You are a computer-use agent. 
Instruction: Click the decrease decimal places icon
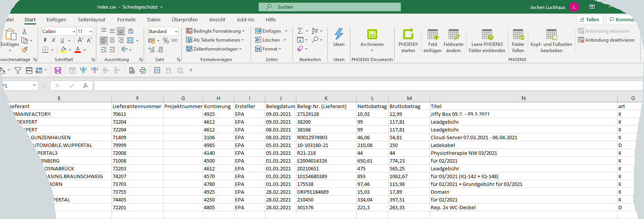pos(160,50)
